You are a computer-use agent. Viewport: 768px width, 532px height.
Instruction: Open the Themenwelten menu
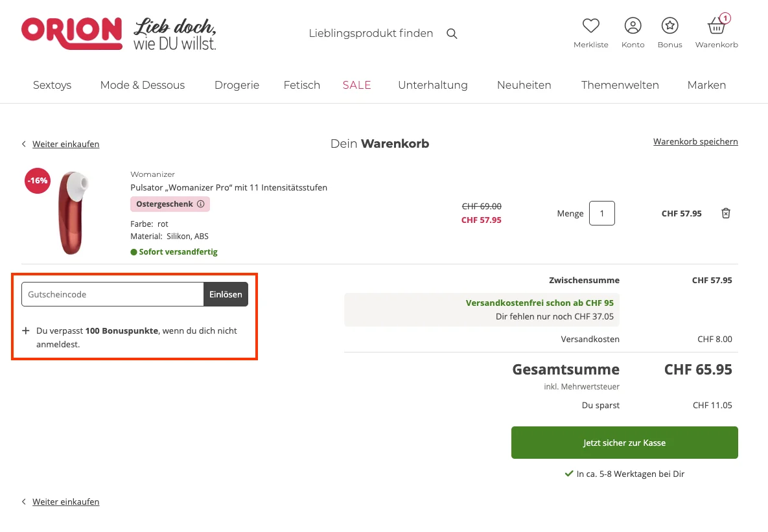[x=620, y=85]
